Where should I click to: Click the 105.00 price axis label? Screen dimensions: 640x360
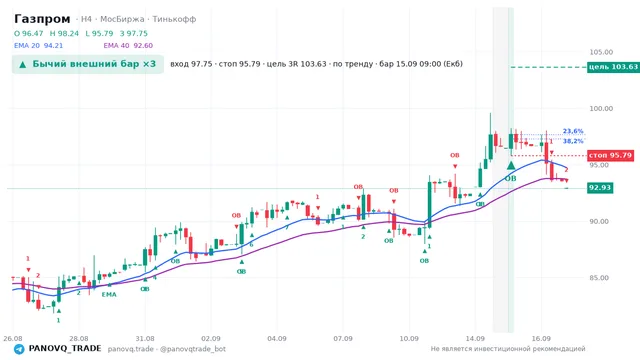point(601,52)
